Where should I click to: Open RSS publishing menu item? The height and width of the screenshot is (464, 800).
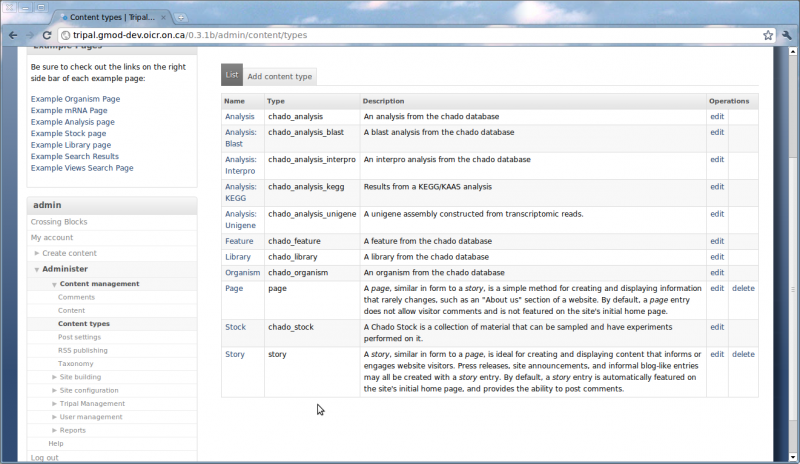tap(83, 350)
